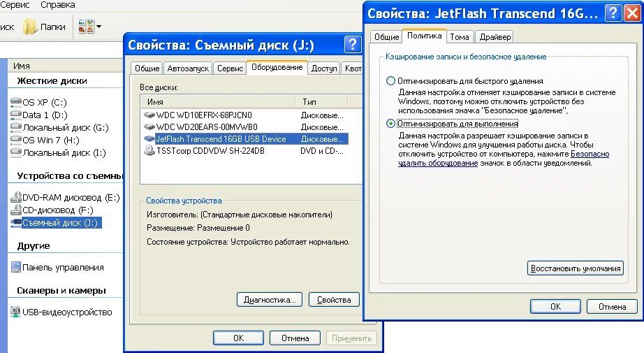
Task: Click the Папки folder icon in toolbar
Action: [29, 27]
